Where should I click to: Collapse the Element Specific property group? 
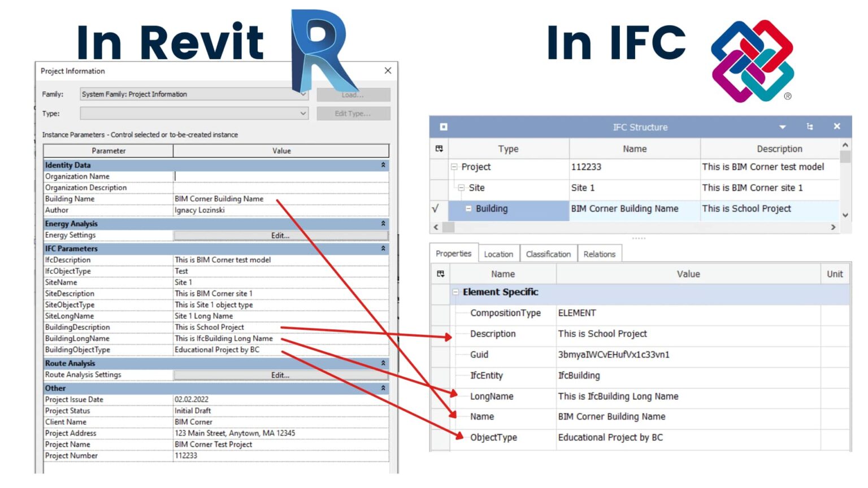[x=455, y=292]
